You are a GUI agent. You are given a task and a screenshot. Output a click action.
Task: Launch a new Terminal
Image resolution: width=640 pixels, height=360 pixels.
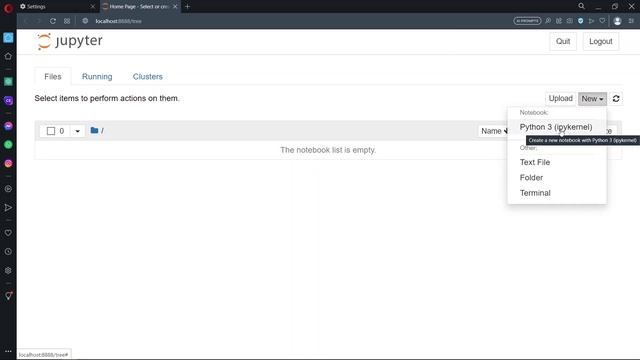pos(535,193)
